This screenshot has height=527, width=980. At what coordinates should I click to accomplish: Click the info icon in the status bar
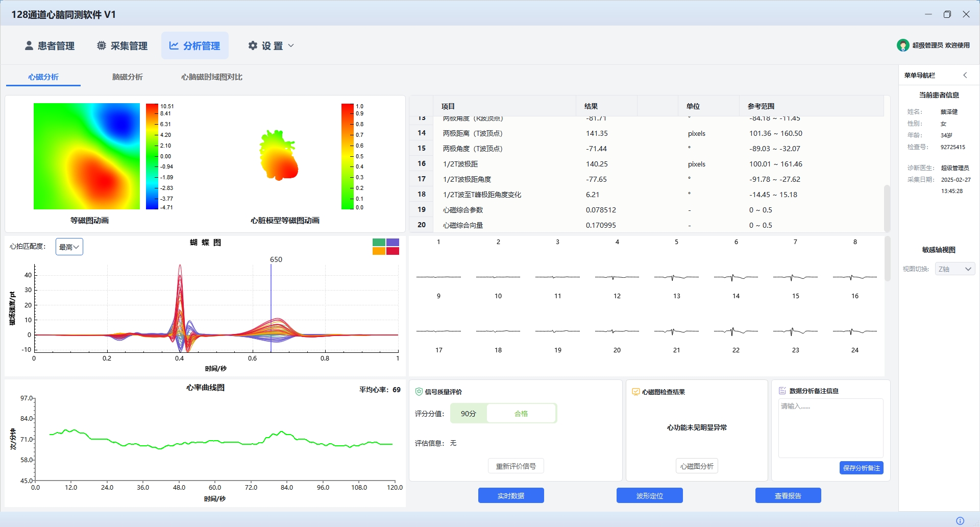tap(960, 521)
